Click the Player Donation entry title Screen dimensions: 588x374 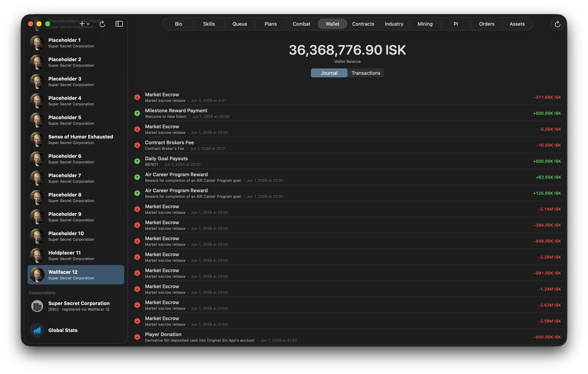[x=163, y=334]
